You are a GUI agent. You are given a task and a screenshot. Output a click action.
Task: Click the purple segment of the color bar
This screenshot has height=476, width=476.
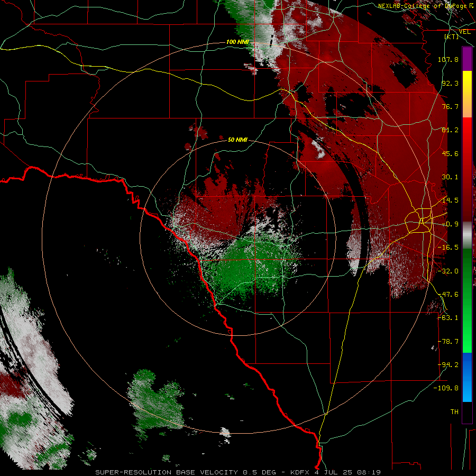467,59
